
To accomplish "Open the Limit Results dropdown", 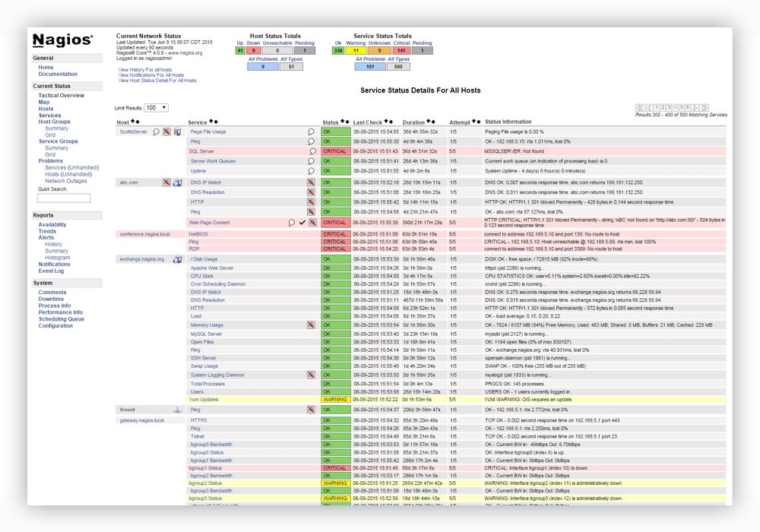I will pos(156,106).
